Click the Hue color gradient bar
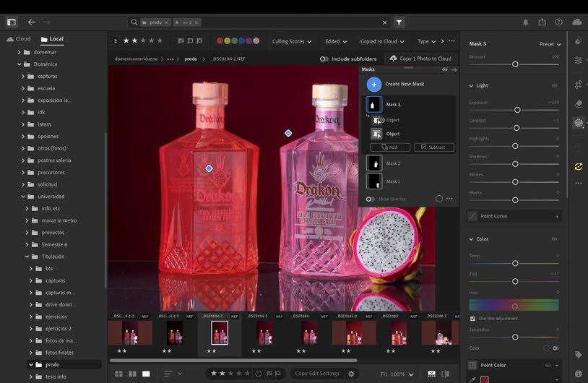The image size is (588, 383). click(514, 305)
